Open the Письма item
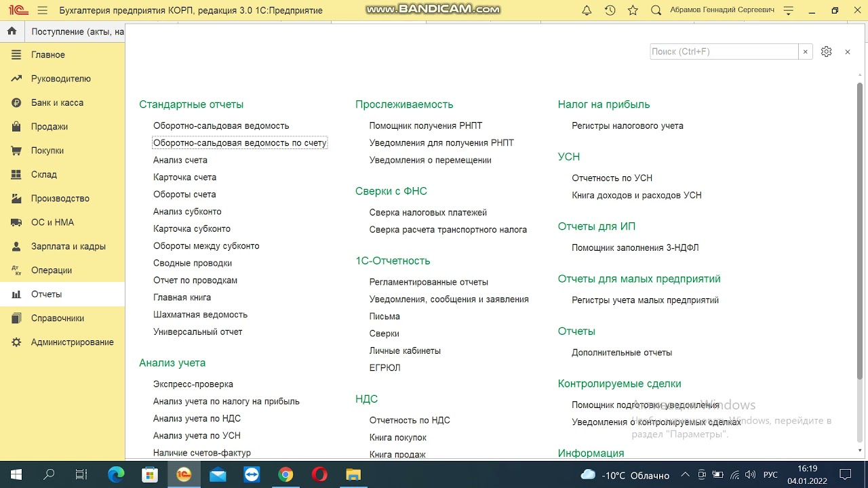Viewport: 868px width, 488px height. [384, 316]
